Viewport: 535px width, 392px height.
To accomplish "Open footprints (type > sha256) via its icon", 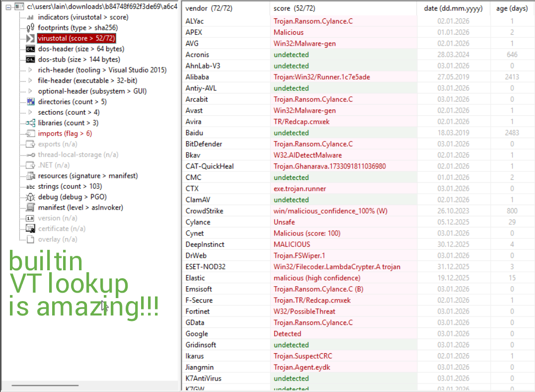I will pos(29,27).
